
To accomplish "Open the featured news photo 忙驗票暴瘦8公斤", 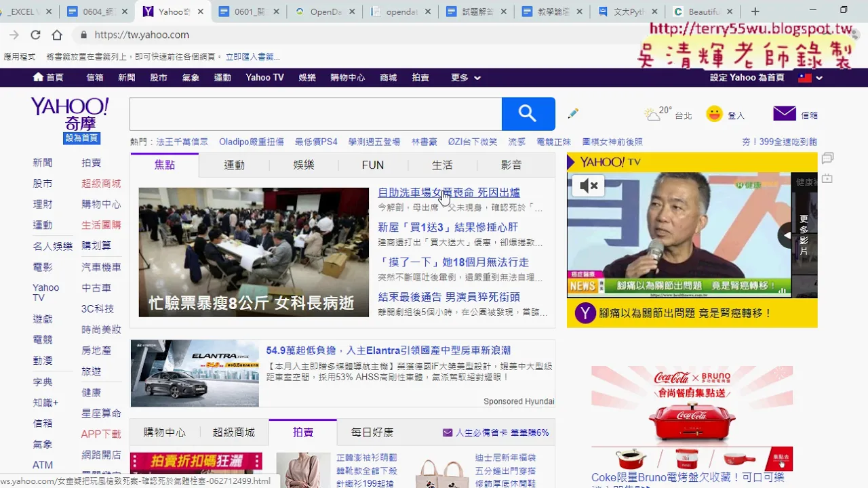I will [254, 252].
